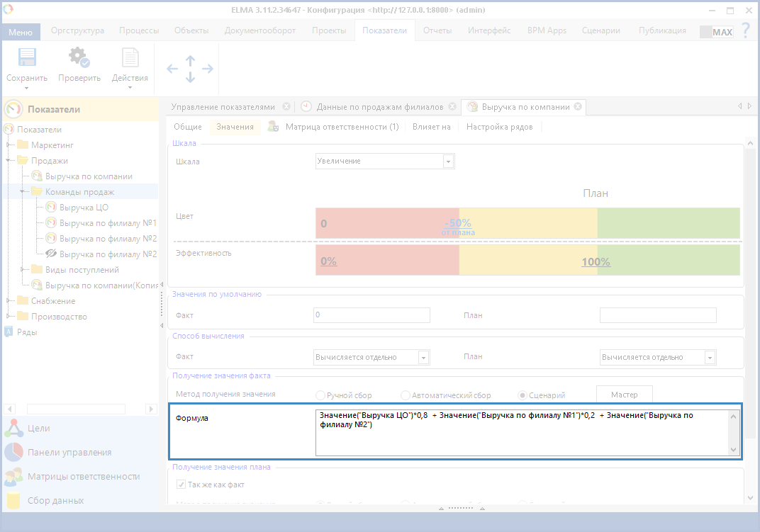Select the Автоматический сбор radio button
The image size is (760, 532).
[x=406, y=395]
